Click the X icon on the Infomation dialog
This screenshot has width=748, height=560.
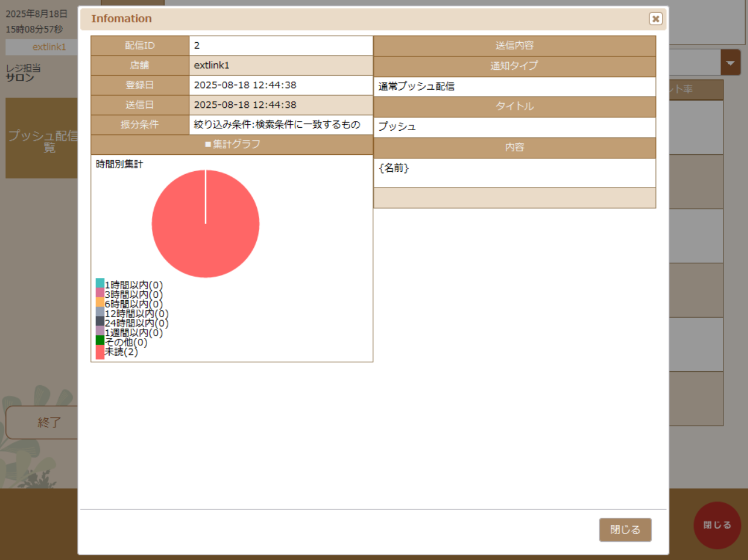[x=655, y=19]
